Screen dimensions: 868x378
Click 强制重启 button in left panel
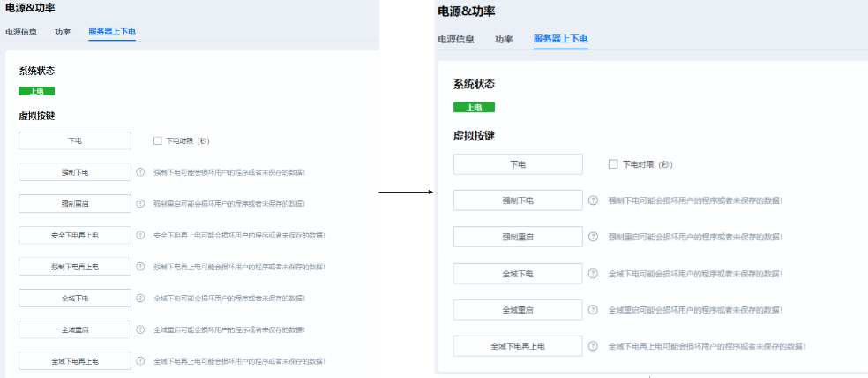click(x=75, y=203)
